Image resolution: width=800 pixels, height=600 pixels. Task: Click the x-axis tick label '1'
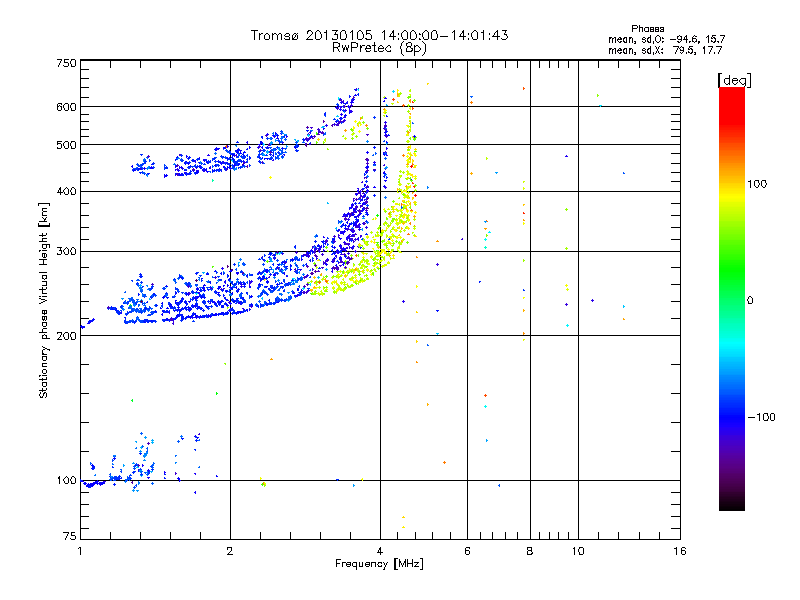80,551
